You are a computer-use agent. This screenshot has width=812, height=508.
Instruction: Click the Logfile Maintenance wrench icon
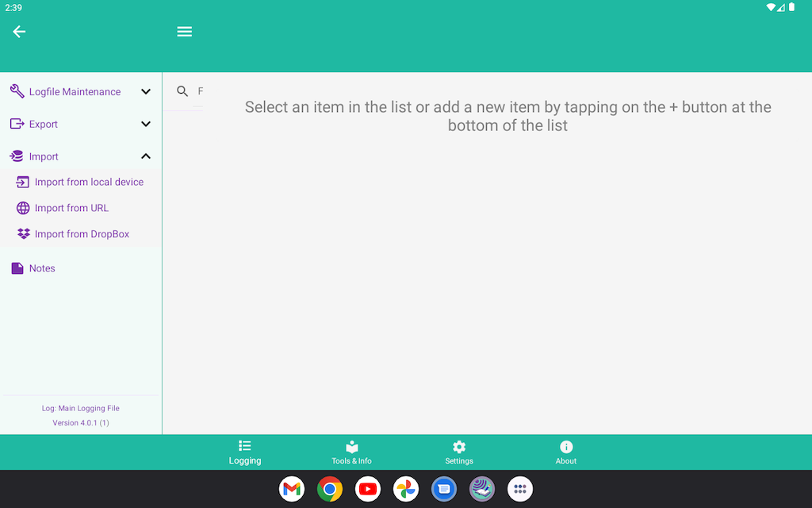pos(17,91)
